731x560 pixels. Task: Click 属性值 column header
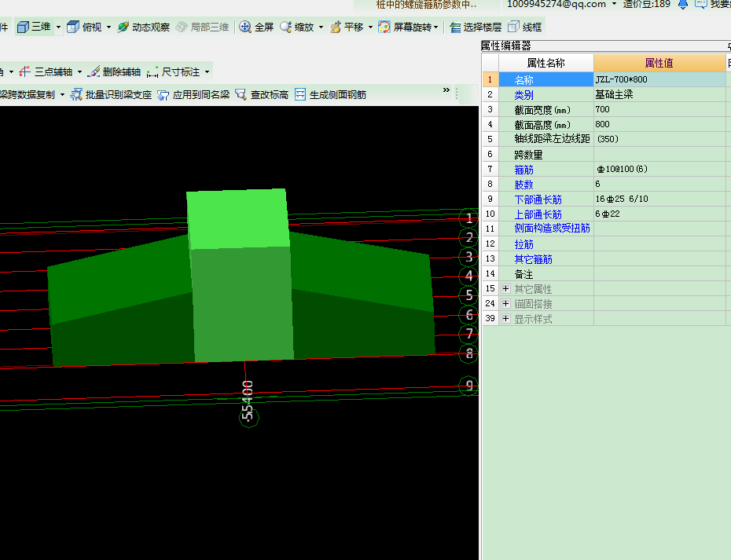click(659, 63)
